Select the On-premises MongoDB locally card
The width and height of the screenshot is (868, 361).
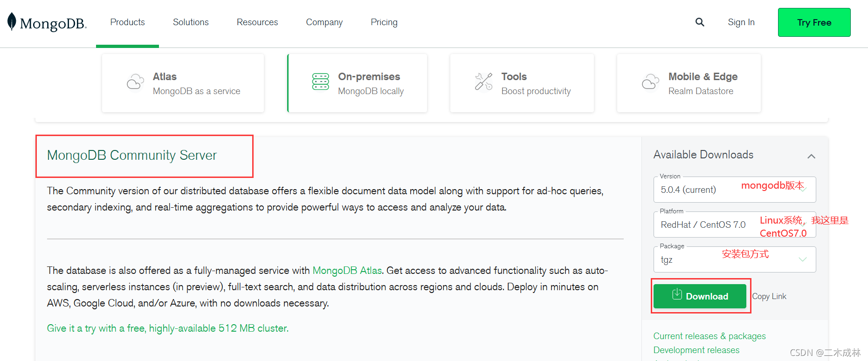(x=357, y=83)
